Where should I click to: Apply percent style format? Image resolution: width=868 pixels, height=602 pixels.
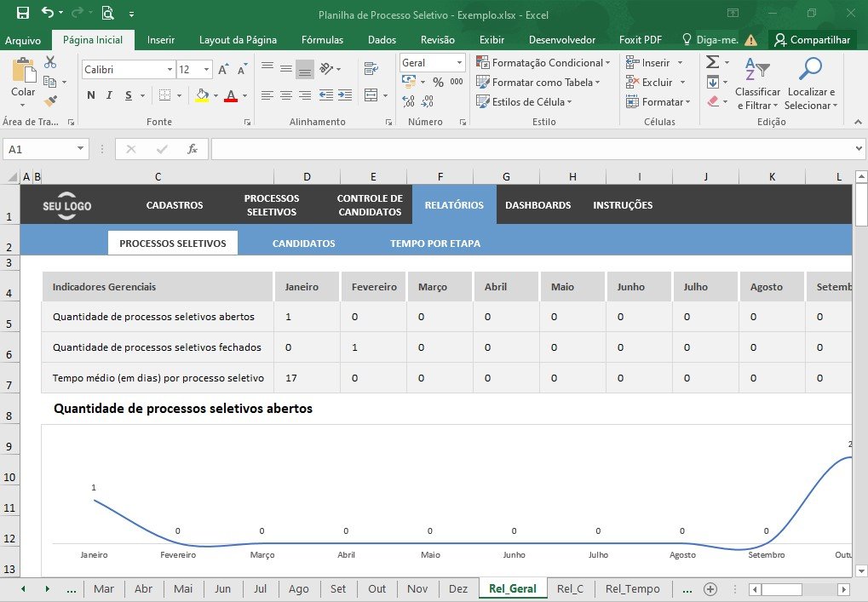[439, 82]
